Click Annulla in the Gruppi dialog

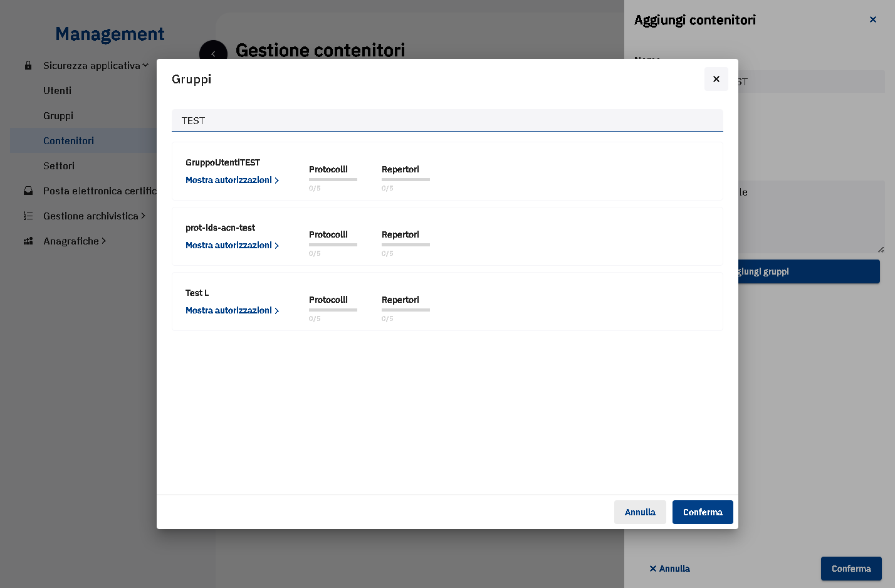click(640, 512)
